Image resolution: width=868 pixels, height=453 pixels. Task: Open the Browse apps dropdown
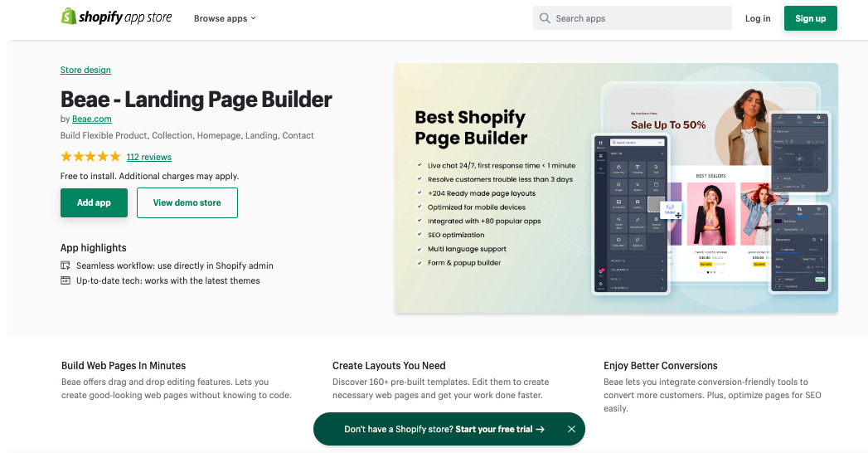[x=225, y=18]
